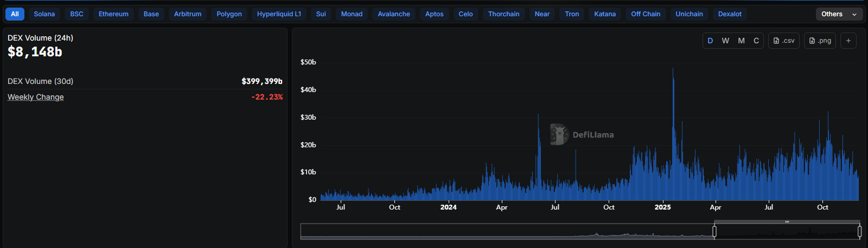Screen dimensions: 868x248
Task: Download chart data as .csv
Action: (x=783, y=41)
